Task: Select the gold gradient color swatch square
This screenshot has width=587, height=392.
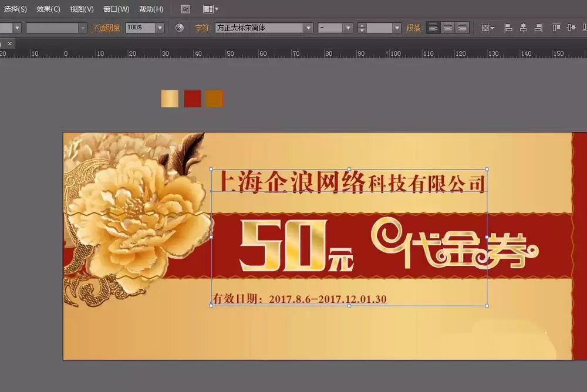Action: click(x=170, y=99)
